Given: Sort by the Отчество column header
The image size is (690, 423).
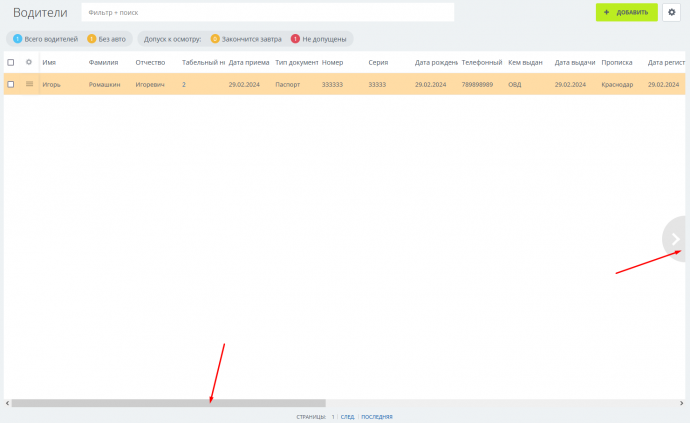Looking at the screenshot, I should click(x=150, y=63).
